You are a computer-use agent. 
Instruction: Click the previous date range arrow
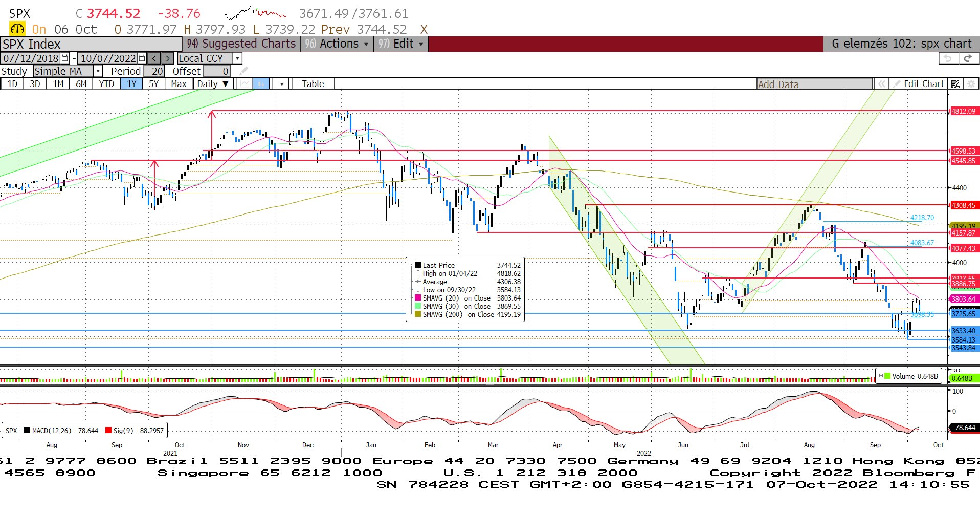pyautogui.click(x=154, y=58)
